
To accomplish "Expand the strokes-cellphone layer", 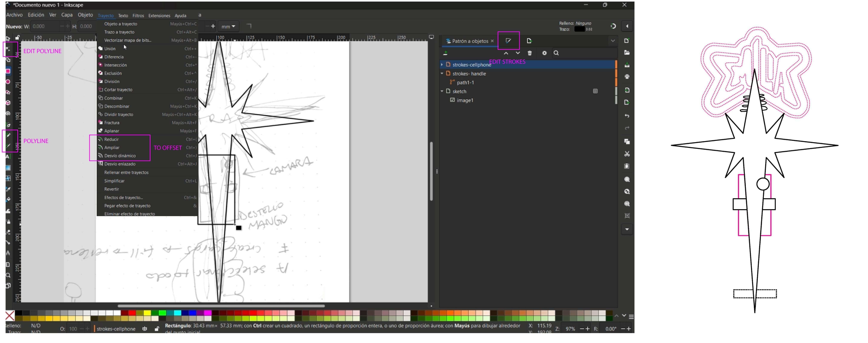I will 442,64.
